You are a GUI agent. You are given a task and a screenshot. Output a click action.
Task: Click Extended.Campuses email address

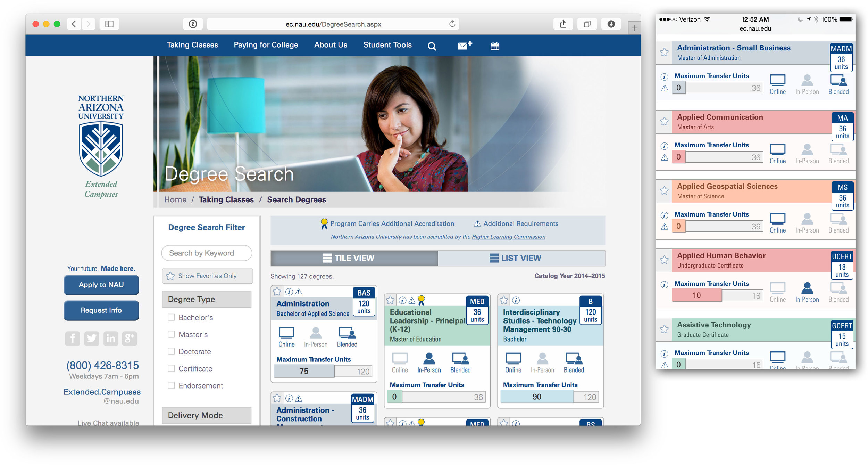point(102,396)
